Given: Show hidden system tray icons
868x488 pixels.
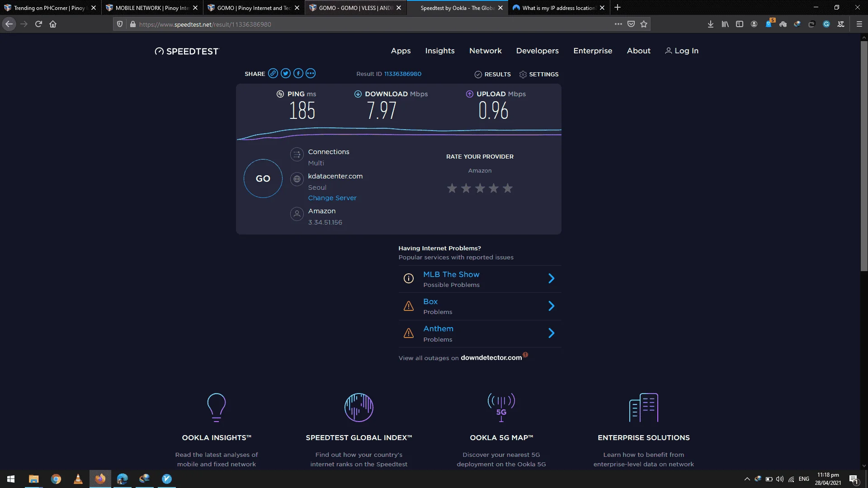Looking at the screenshot, I should point(747,479).
